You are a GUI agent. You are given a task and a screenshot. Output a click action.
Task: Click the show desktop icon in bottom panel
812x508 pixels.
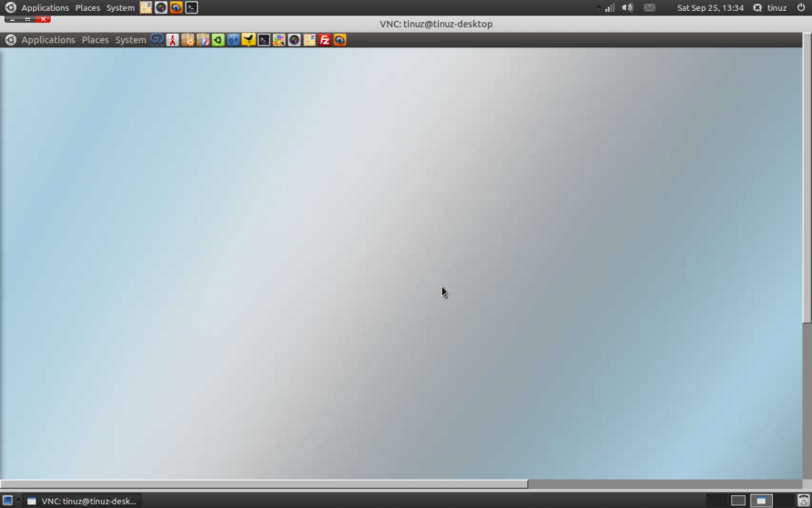coord(7,501)
